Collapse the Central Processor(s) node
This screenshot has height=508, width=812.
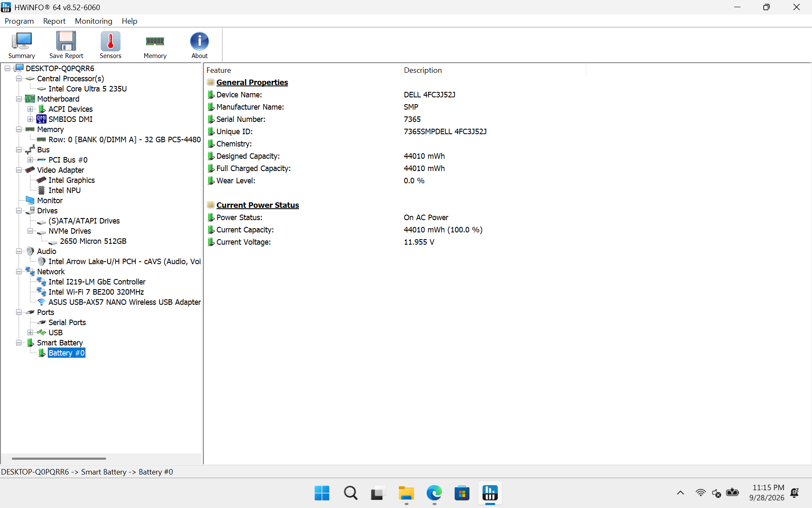(x=19, y=78)
